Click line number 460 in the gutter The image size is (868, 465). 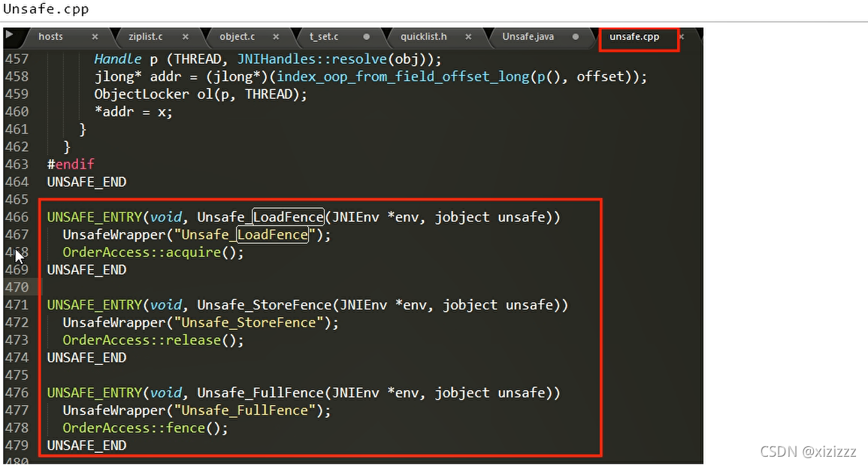(17, 112)
